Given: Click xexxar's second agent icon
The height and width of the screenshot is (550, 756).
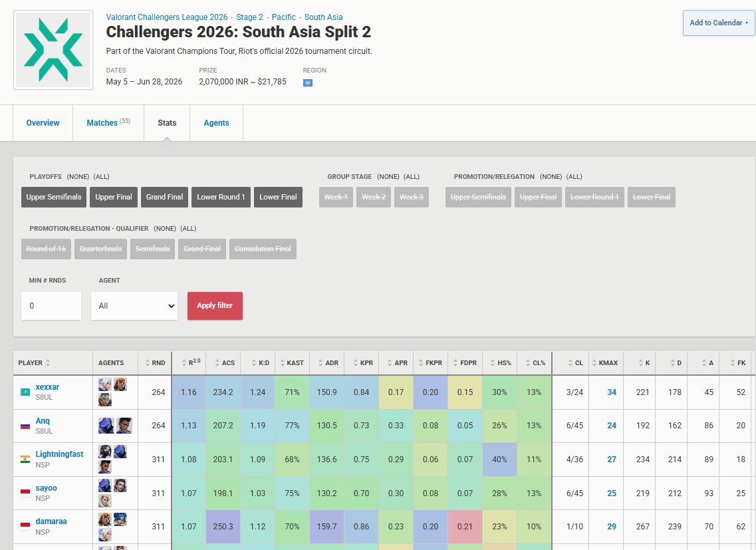Looking at the screenshot, I should [x=120, y=384].
